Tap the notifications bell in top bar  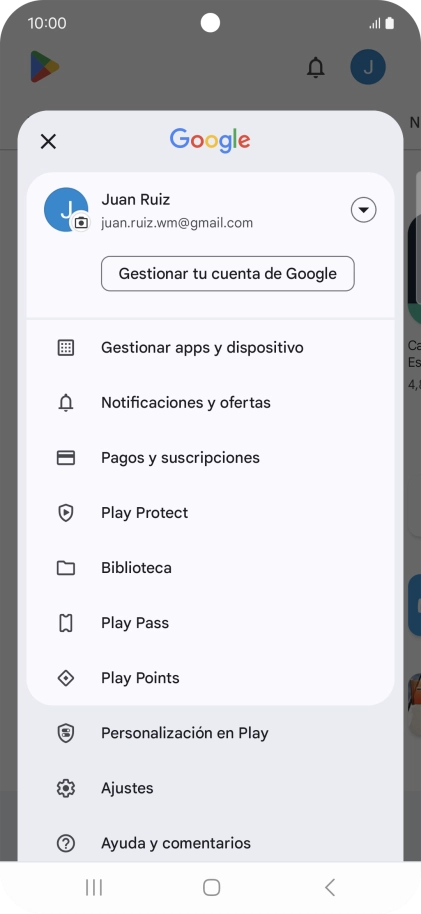click(x=315, y=68)
